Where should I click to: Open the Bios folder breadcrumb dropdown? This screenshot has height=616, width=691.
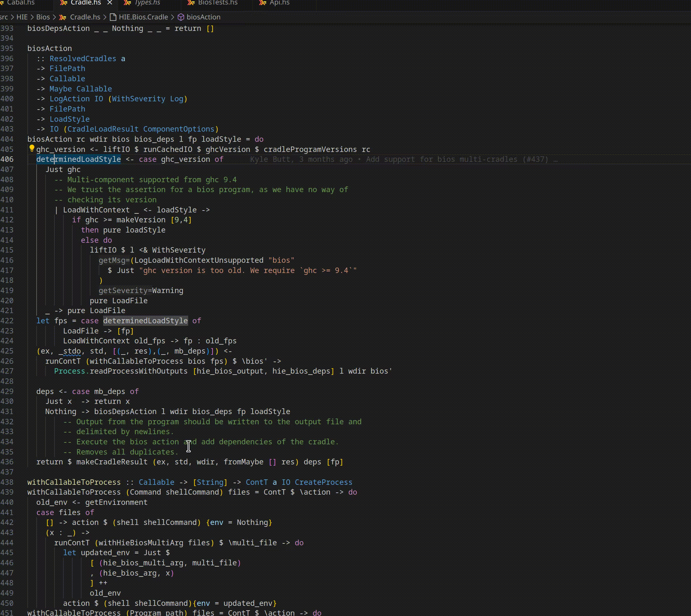[x=43, y=17]
